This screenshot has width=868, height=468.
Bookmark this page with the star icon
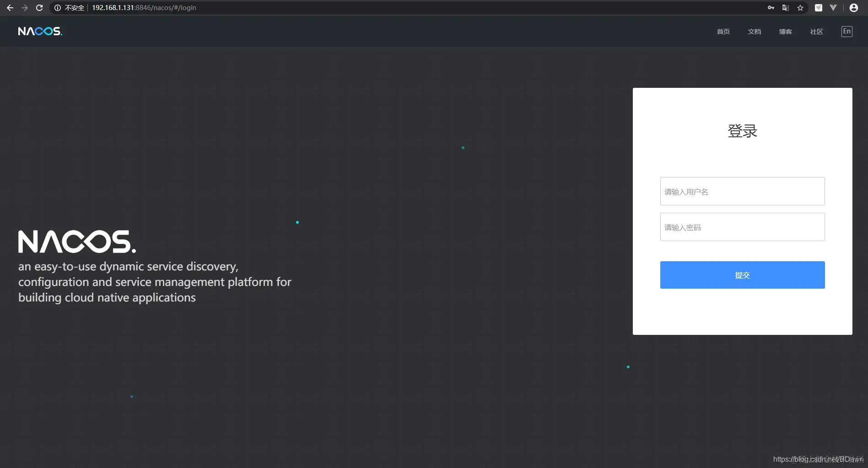point(800,8)
